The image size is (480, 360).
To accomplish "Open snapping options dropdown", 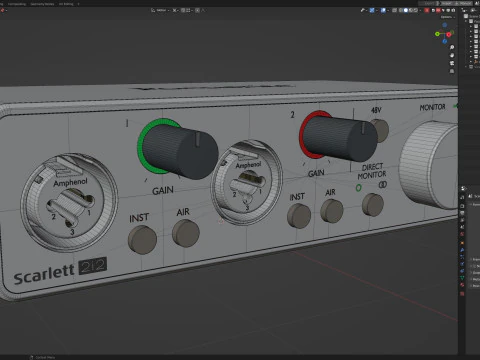I will [189, 10].
